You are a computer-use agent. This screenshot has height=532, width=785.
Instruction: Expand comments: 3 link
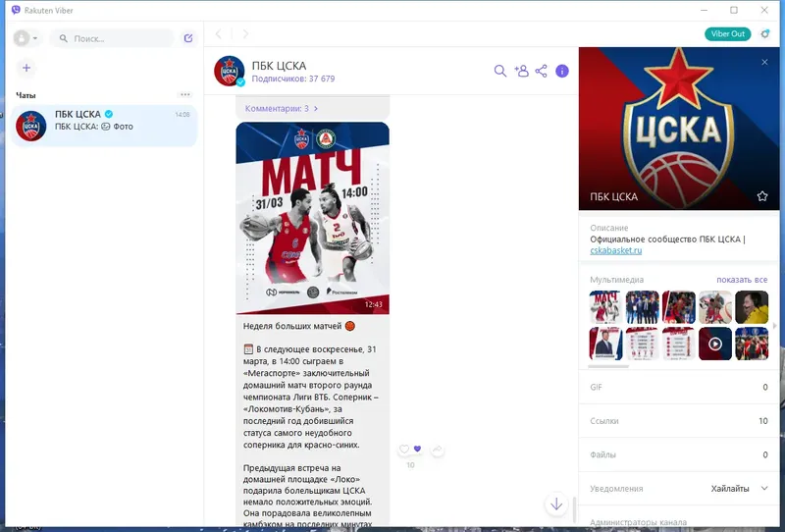pos(282,108)
